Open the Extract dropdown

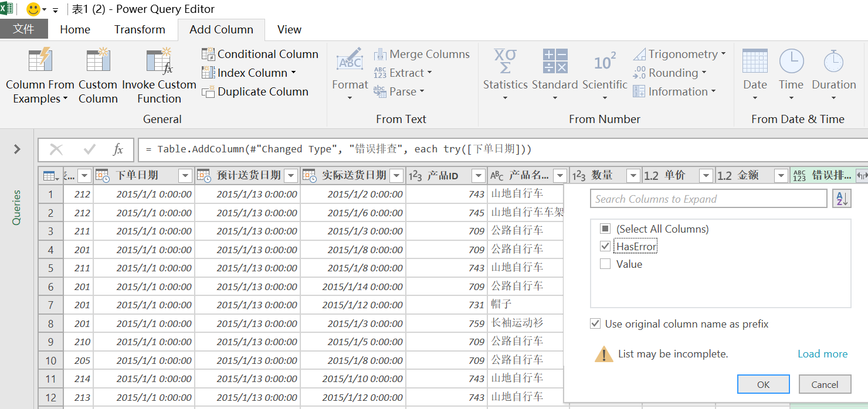pyautogui.click(x=429, y=73)
